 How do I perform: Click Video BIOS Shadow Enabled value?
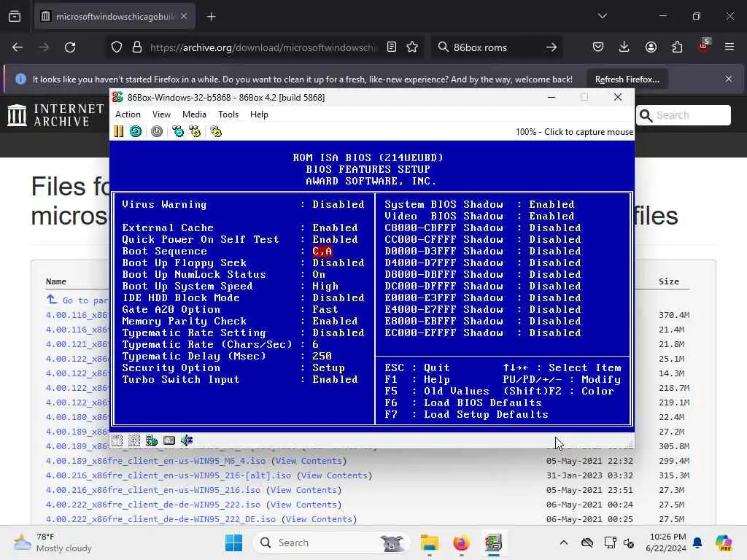point(551,216)
